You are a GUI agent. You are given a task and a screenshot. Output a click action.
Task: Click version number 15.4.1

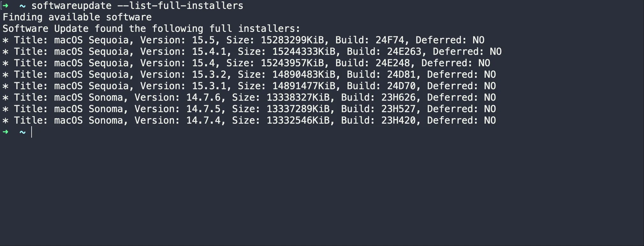(209, 52)
